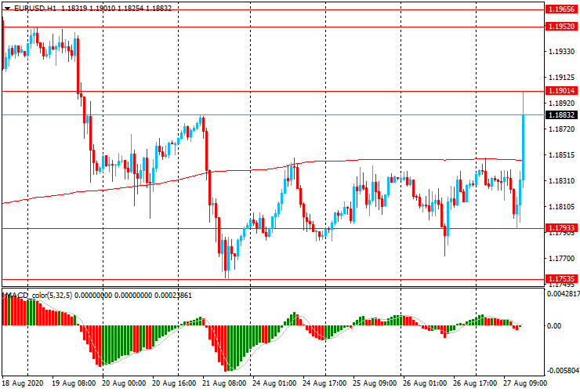Click the MACD 0.00 axis level label
The height and width of the screenshot is (392, 580).
click(556, 325)
